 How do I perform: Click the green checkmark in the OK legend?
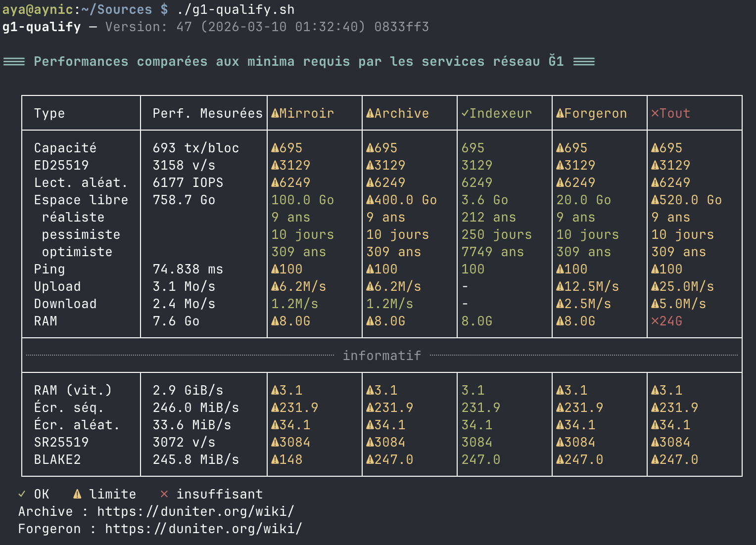(x=22, y=494)
